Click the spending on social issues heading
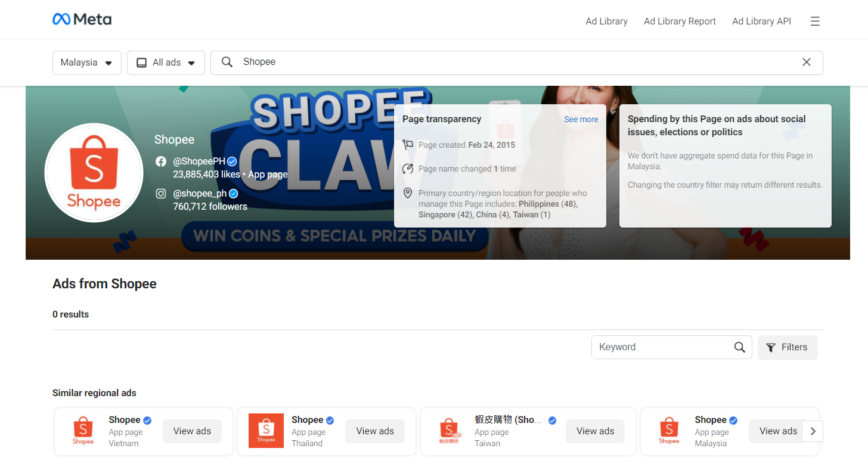The width and height of the screenshot is (868, 470). point(717,126)
